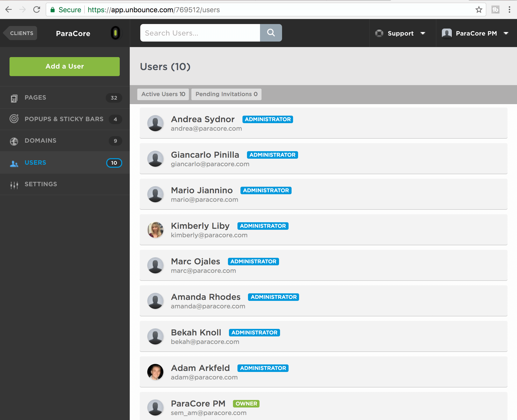
Task: Open Pages in the sidebar
Action: coord(65,98)
